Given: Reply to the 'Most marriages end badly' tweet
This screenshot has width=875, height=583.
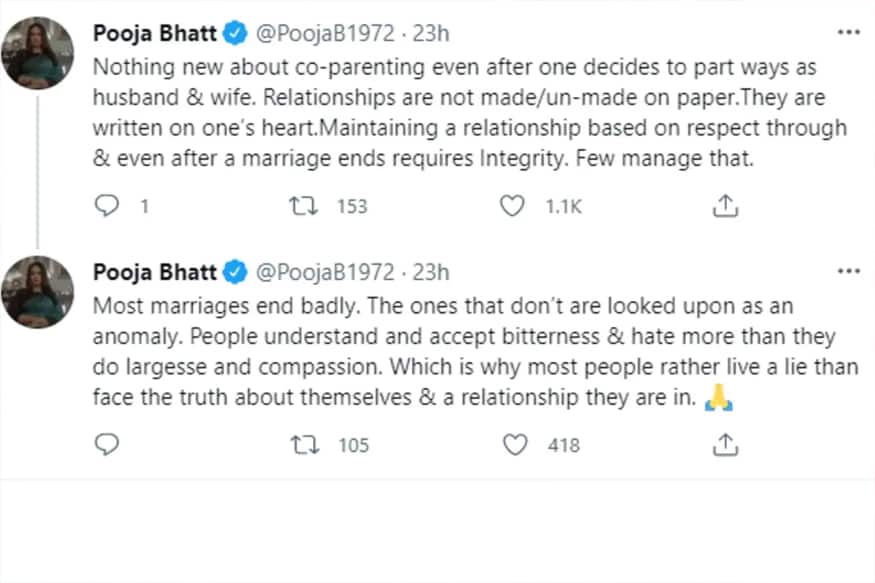Looking at the screenshot, I should [106, 444].
